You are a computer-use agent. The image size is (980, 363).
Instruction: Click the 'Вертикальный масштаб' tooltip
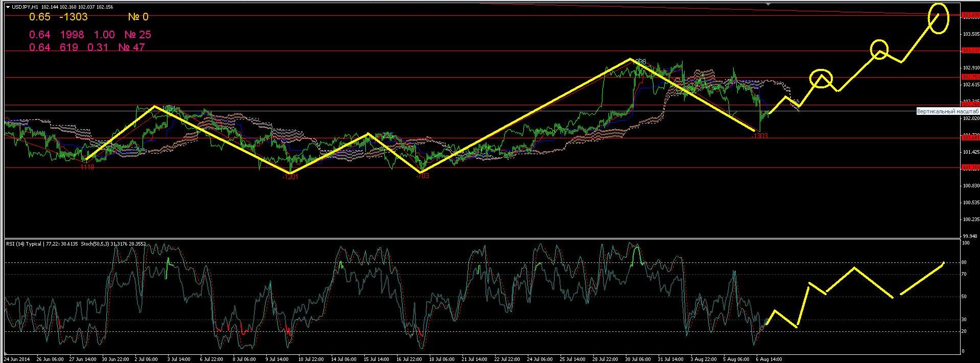click(x=948, y=111)
